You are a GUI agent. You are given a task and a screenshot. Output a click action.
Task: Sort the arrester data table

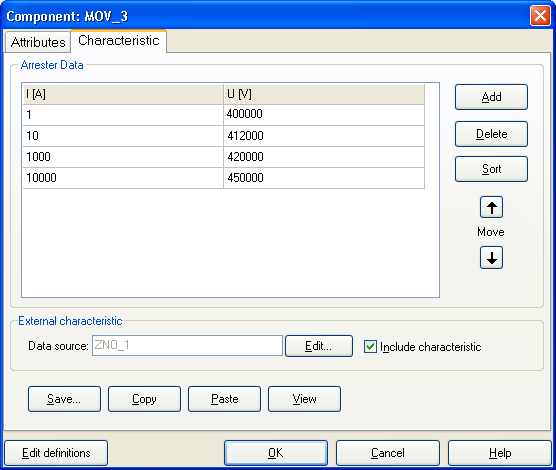(x=491, y=169)
